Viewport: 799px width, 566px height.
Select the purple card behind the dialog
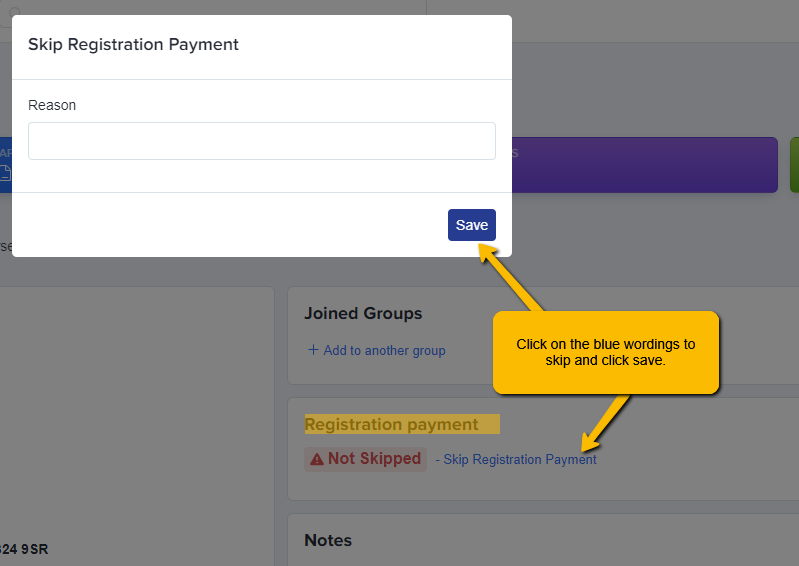click(x=645, y=165)
